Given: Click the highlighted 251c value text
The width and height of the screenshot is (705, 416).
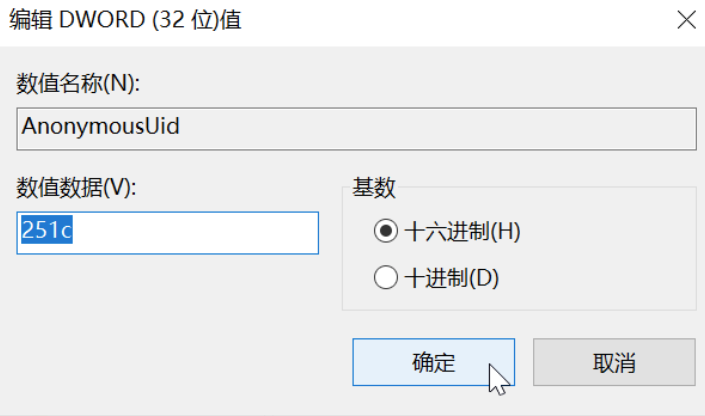Looking at the screenshot, I should tap(48, 232).
